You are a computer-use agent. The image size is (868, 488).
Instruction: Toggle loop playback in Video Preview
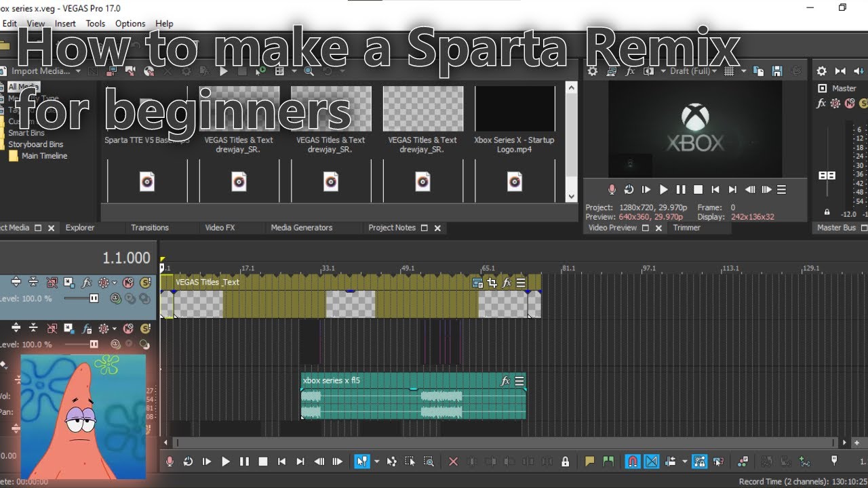pyautogui.click(x=629, y=190)
